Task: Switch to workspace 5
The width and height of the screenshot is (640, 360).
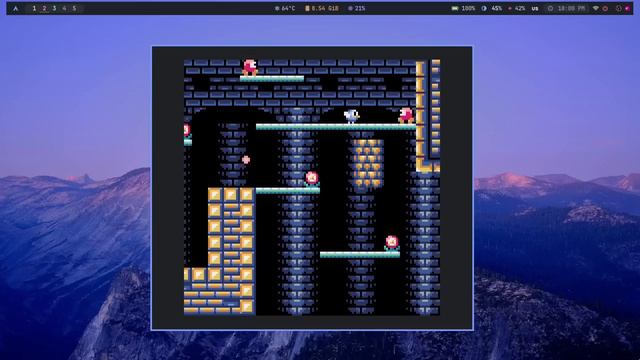Action: click(x=74, y=8)
